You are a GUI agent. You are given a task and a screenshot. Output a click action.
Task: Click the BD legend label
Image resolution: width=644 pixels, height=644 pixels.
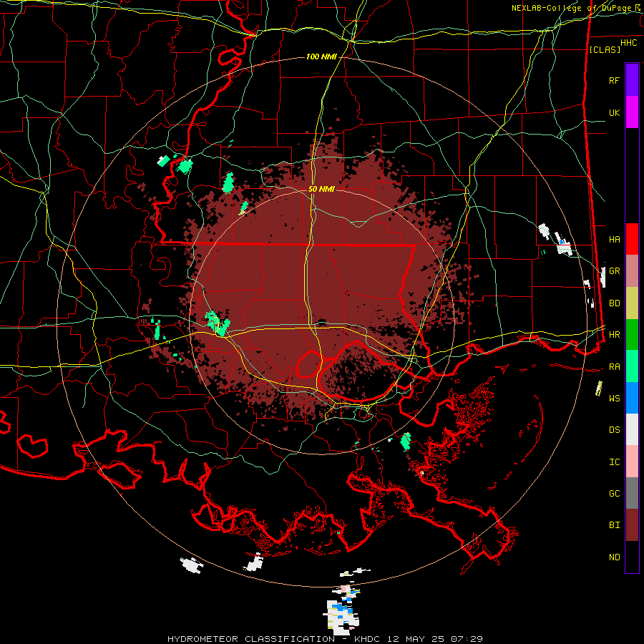[x=614, y=303]
